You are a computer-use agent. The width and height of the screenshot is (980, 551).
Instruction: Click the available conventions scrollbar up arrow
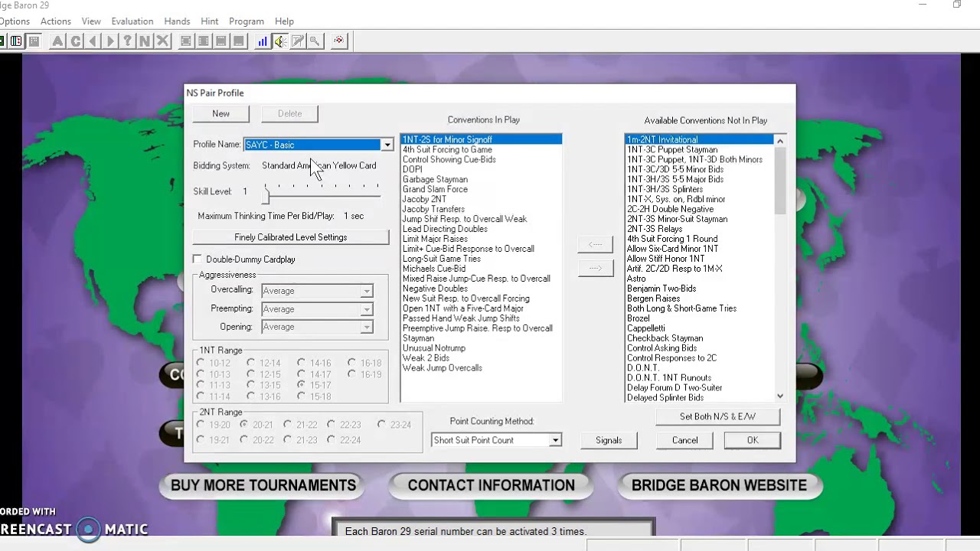780,140
